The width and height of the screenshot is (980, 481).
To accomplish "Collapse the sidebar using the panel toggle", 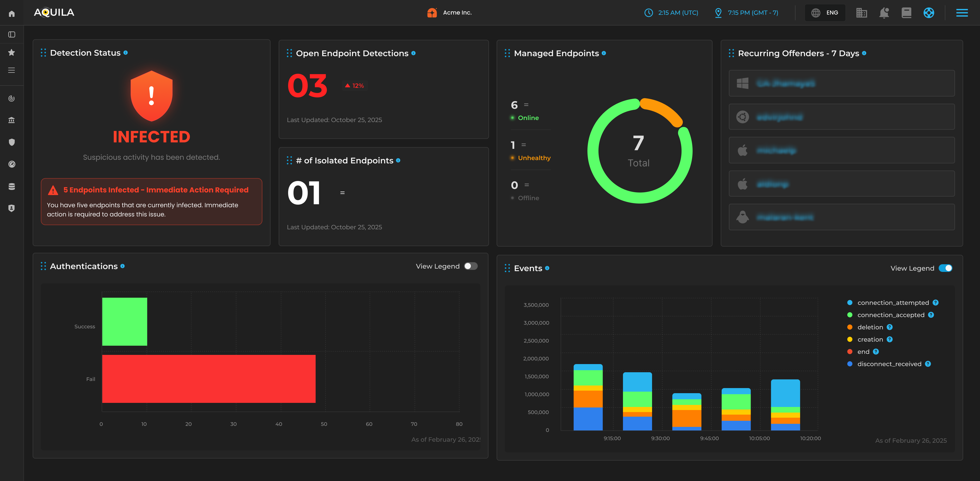I will 11,34.
